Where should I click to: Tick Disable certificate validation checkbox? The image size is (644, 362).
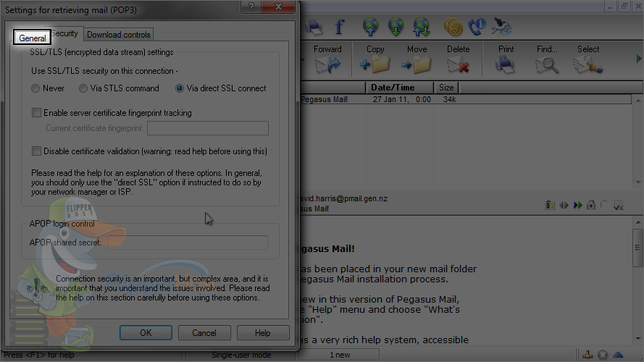coord(36,151)
